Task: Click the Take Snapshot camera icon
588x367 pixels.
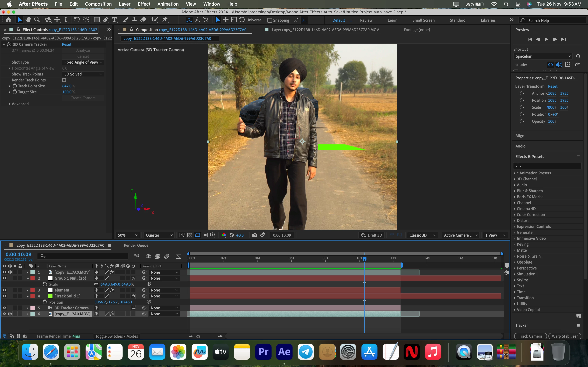Action: [254, 235]
